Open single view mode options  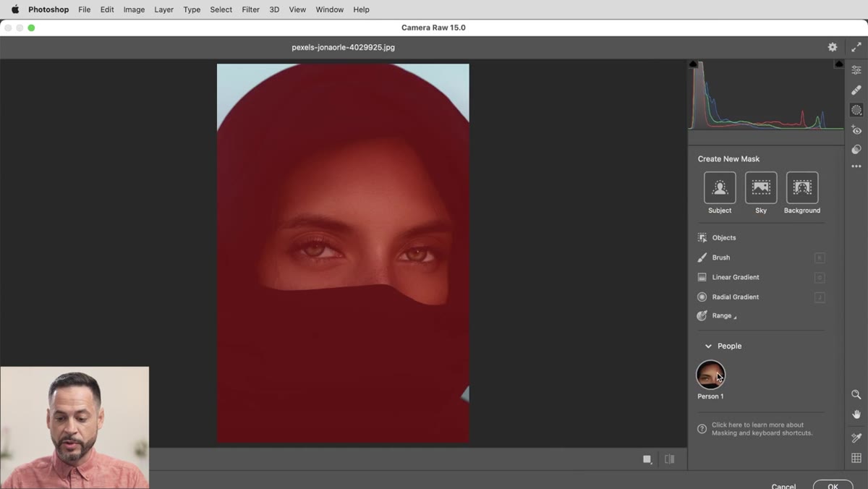647,459
